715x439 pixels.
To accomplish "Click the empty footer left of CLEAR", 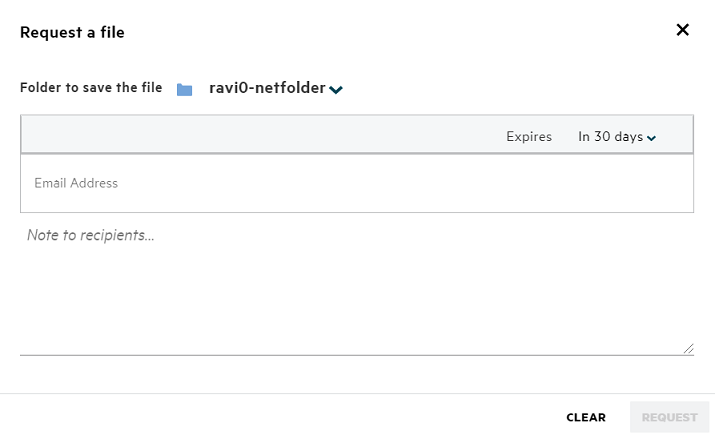I will (280, 417).
